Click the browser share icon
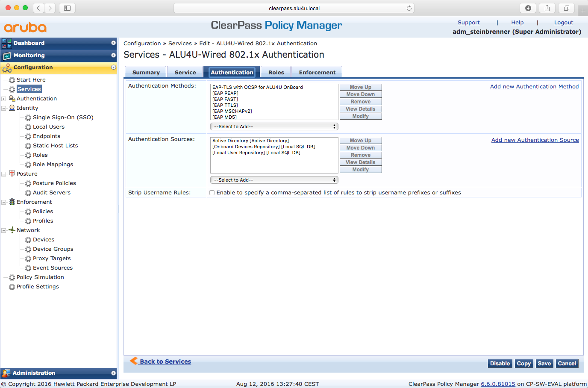 547,8
